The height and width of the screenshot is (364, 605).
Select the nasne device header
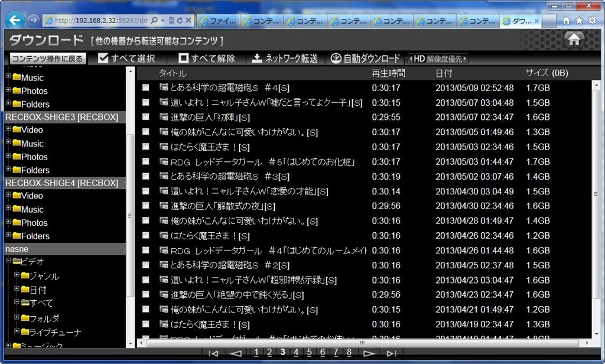65,249
